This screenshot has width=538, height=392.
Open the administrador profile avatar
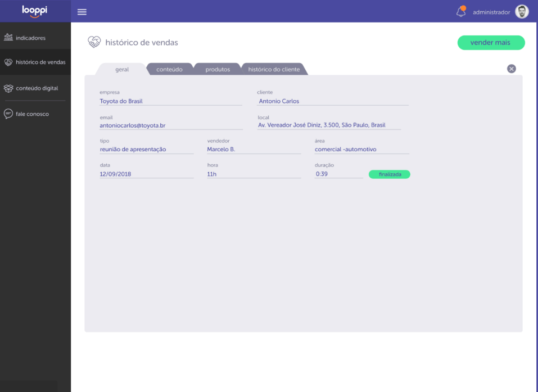(x=522, y=12)
